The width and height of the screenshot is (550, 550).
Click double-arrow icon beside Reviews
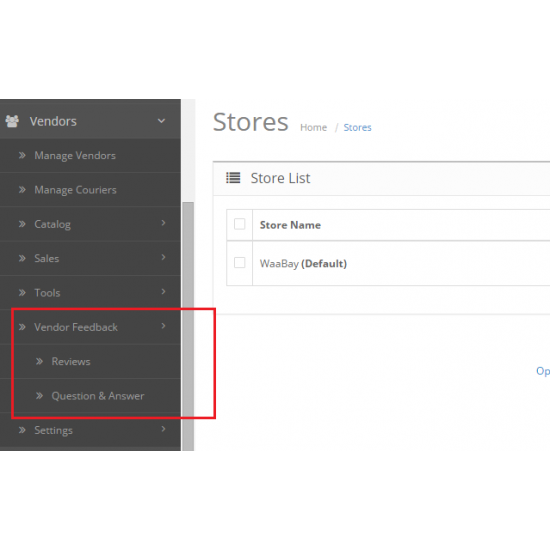(x=40, y=361)
